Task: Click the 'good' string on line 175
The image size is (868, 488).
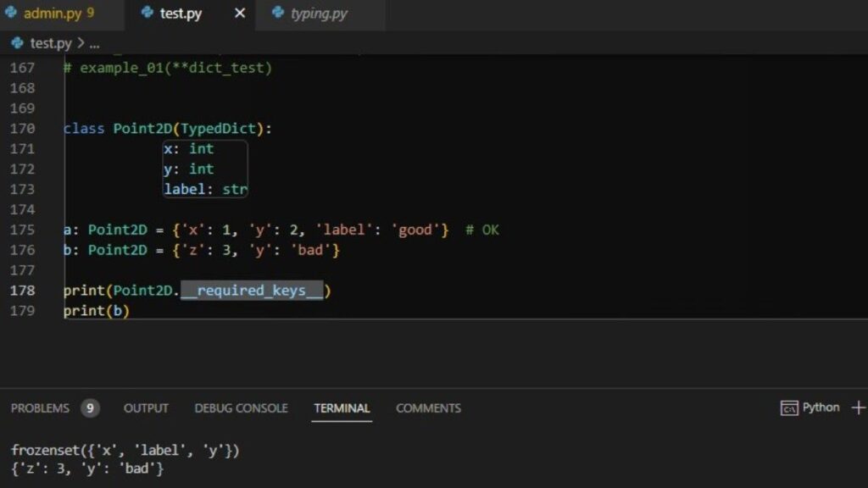Action: click(415, 230)
